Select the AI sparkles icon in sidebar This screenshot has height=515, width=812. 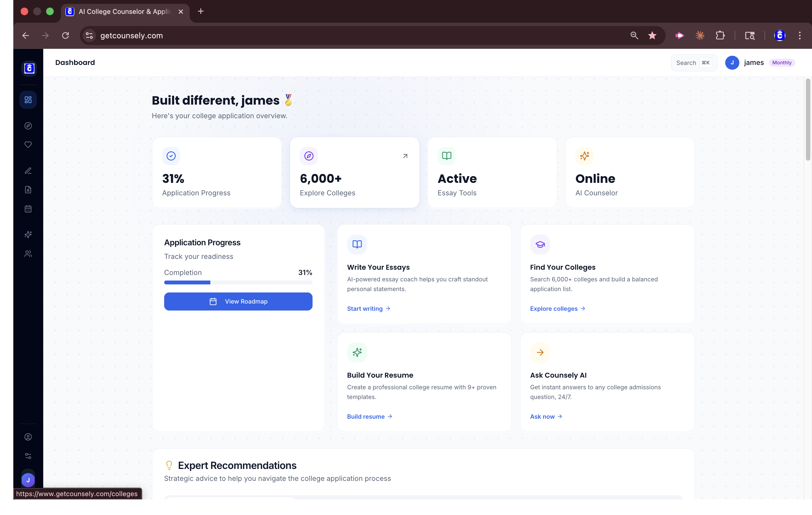pyautogui.click(x=28, y=234)
